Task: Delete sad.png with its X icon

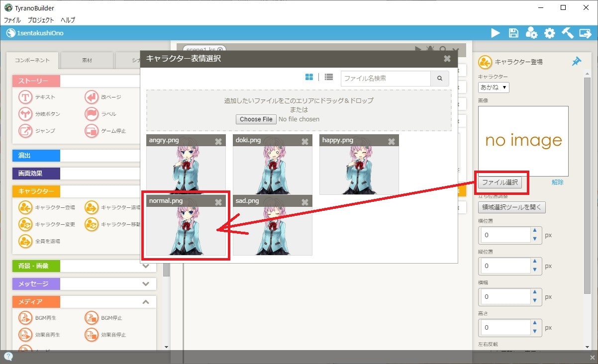Action: 305,201
